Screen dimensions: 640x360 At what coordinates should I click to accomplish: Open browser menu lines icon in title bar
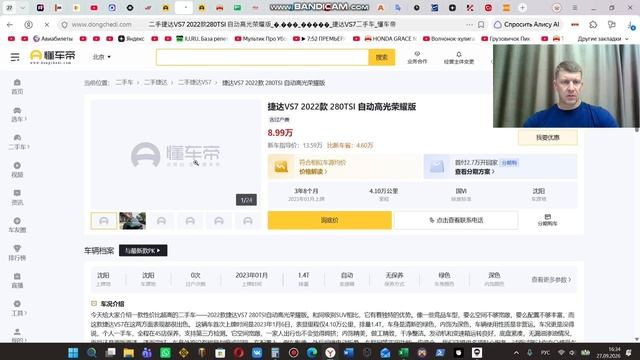click(575, 8)
